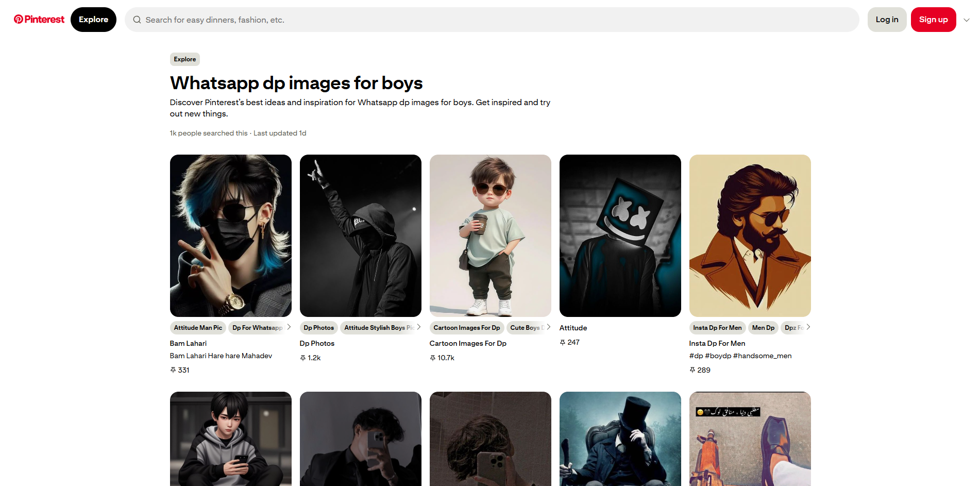Image resolution: width=980 pixels, height=486 pixels.
Task: Click the Cartoon Images For Dp title
Action: [x=468, y=343]
